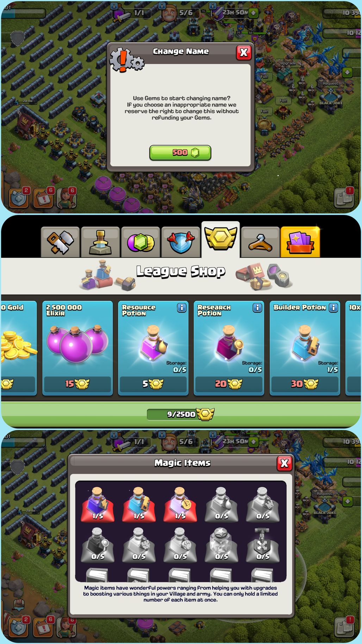Open the trap pedestal shop tab
Screen dimensions: 362x644
(100, 242)
